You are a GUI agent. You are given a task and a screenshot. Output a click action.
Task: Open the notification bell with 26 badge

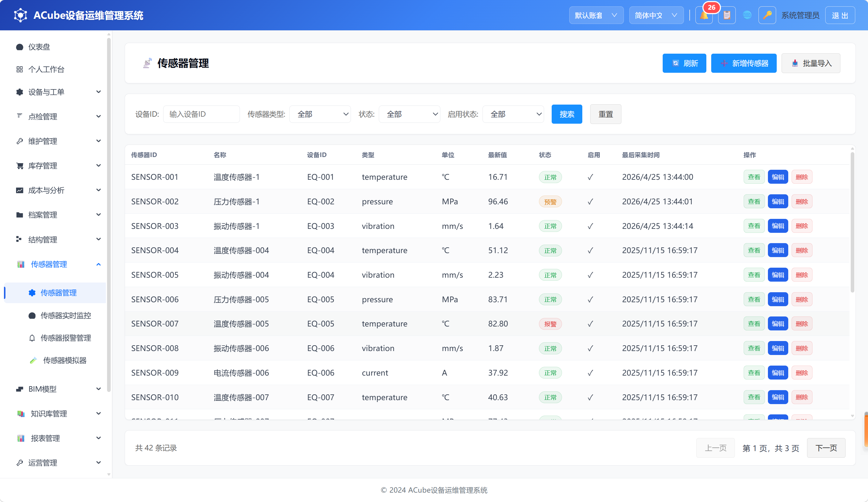[x=704, y=15]
